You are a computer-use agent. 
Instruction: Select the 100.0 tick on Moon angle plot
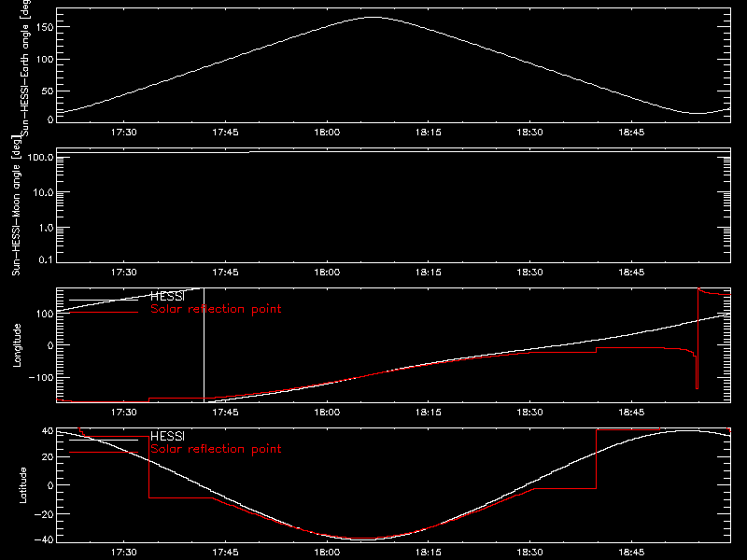[40, 158]
